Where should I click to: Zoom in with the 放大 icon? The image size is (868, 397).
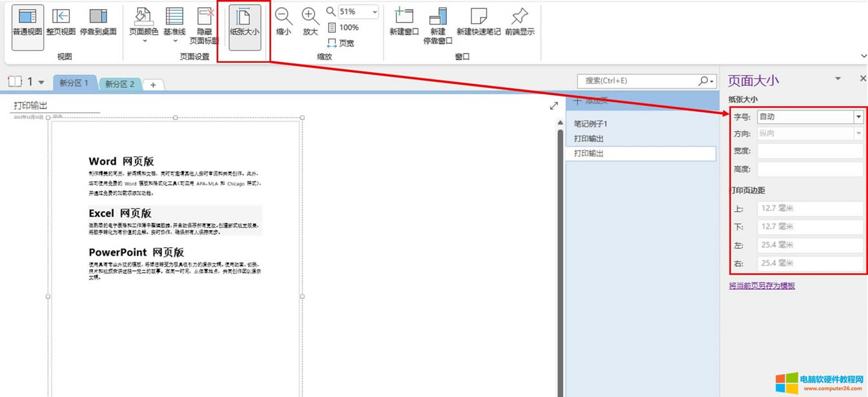(x=311, y=23)
